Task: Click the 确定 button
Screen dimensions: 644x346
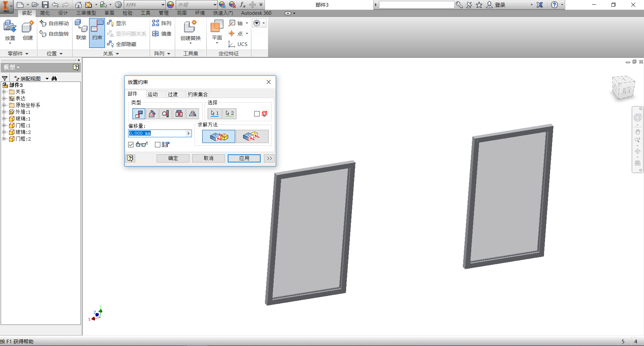Action: [173, 158]
